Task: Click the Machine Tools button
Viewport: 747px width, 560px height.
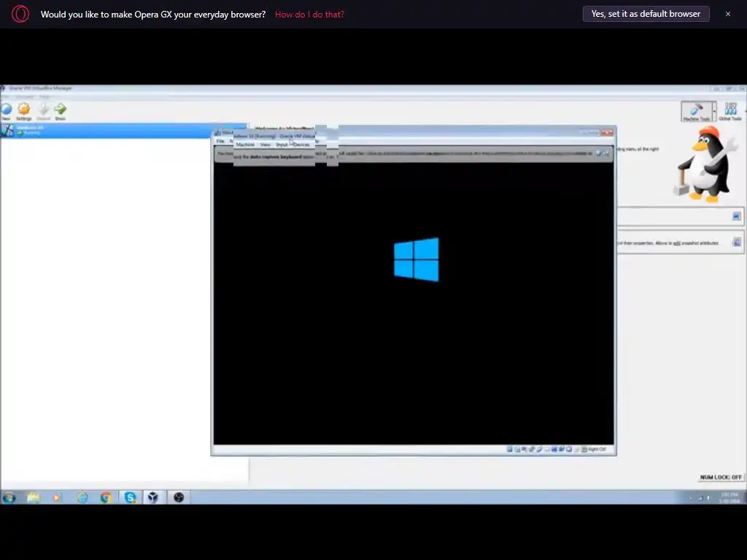Action: click(x=696, y=112)
